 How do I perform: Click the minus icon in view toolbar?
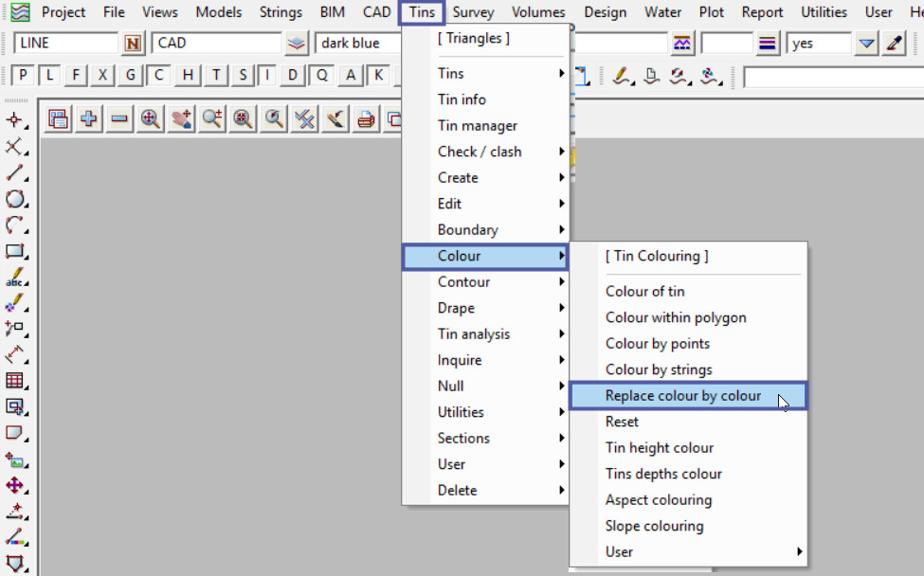(119, 118)
